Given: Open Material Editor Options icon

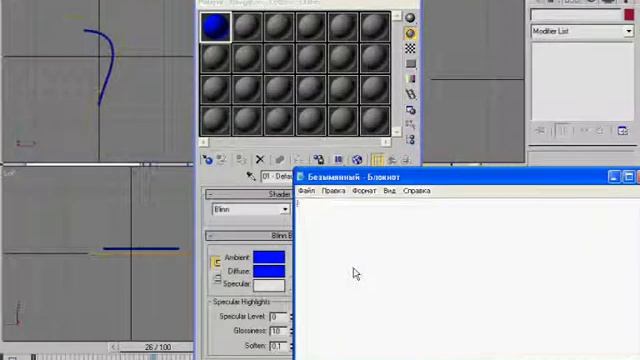Looking at the screenshot, I should (x=410, y=109).
